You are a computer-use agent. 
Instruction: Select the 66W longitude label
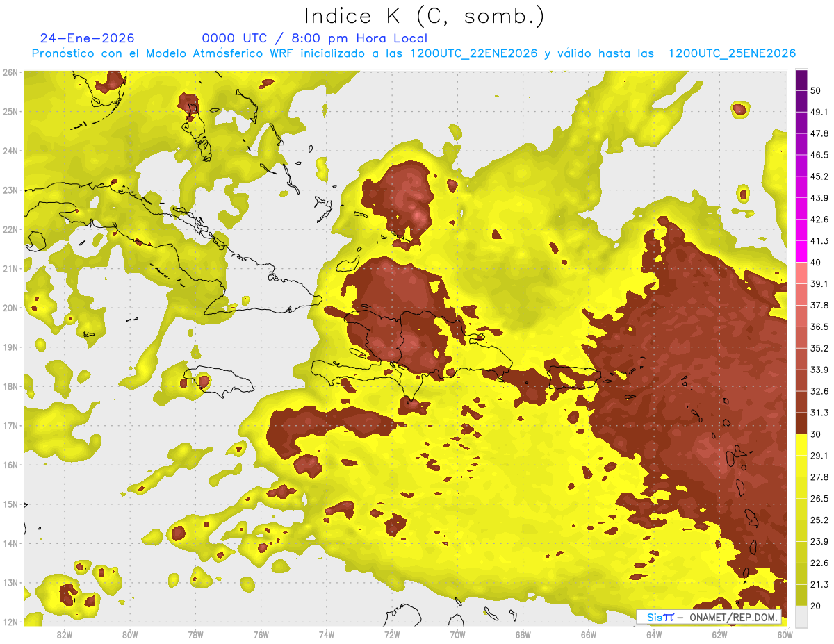click(589, 635)
